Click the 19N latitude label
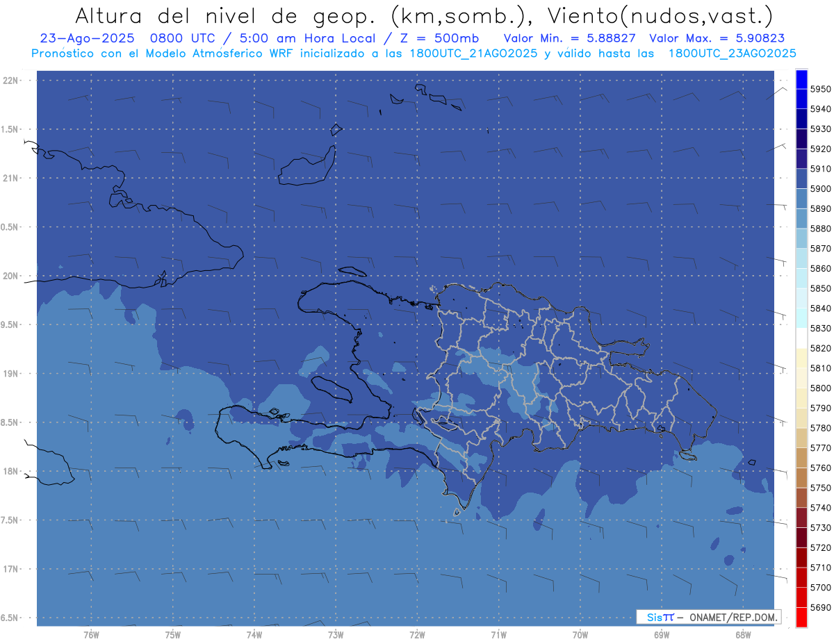The image size is (834, 644). pyautogui.click(x=11, y=373)
